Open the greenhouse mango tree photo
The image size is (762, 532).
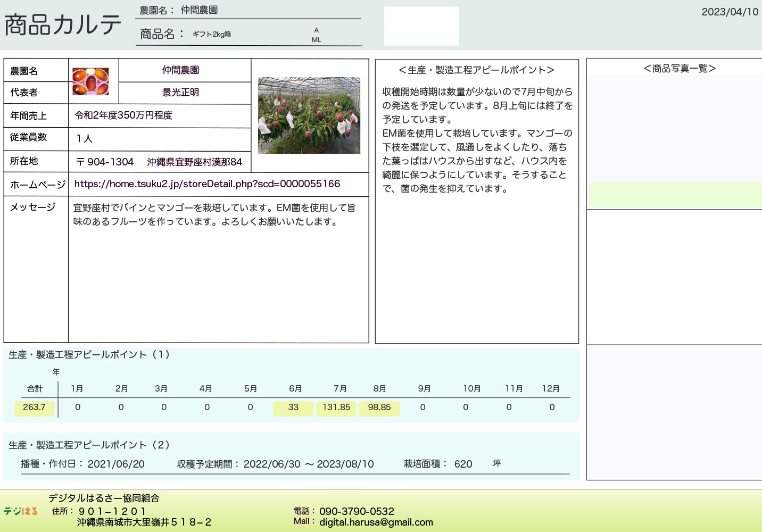[309, 115]
